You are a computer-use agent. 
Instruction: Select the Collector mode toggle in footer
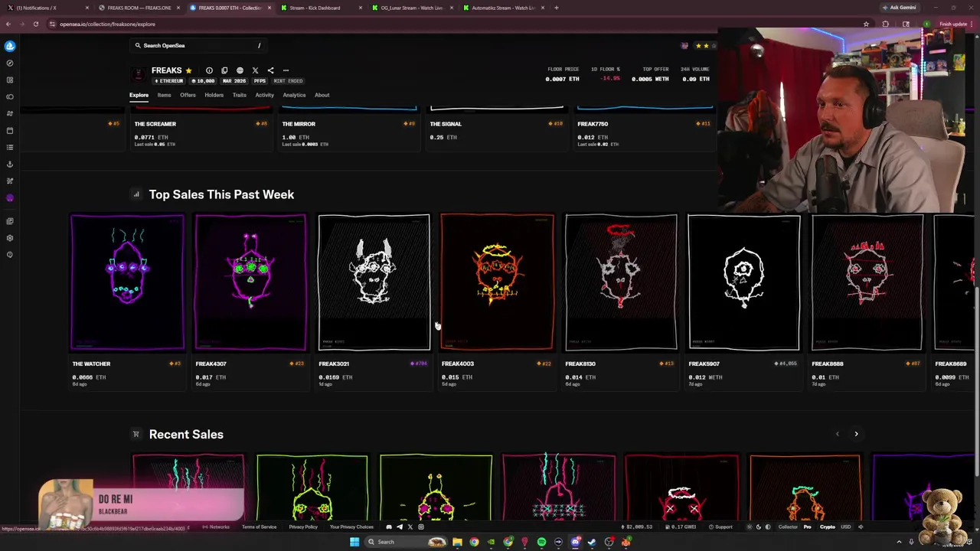click(788, 527)
